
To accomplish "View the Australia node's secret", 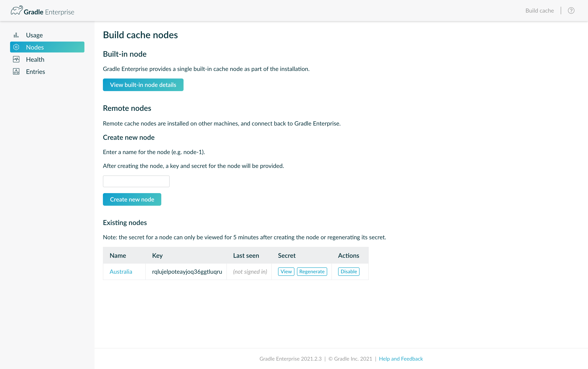I will coord(286,272).
